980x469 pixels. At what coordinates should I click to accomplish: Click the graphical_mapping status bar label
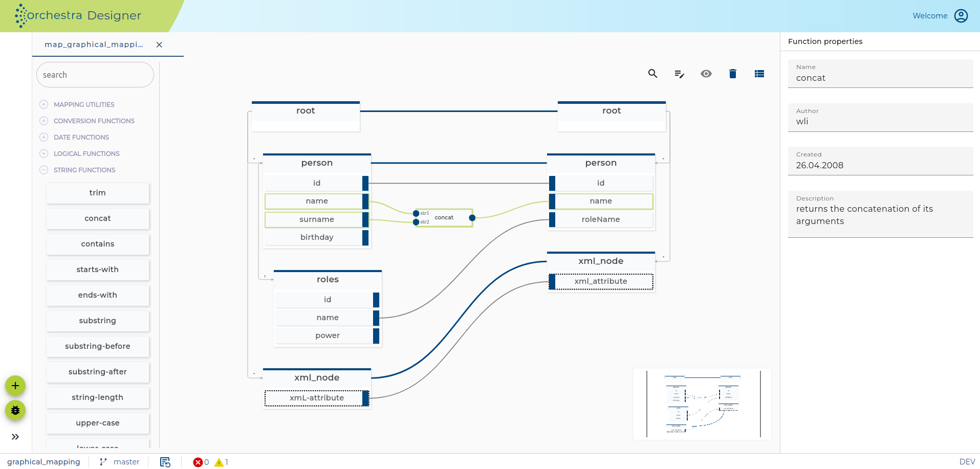43,462
